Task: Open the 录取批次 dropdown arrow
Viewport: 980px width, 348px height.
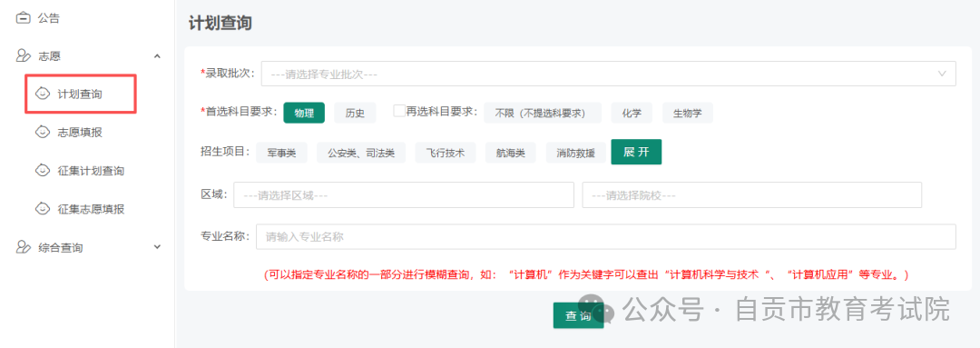Action: [943, 74]
